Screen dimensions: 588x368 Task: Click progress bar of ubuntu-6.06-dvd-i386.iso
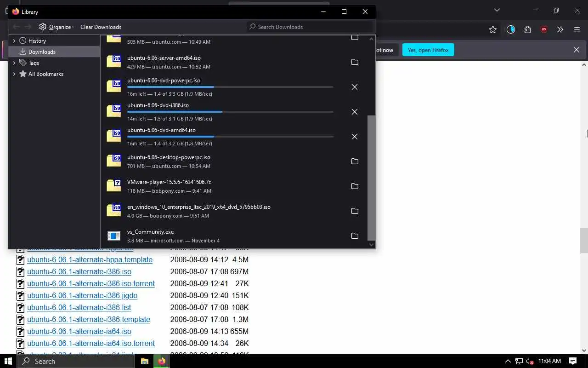point(230,112)
